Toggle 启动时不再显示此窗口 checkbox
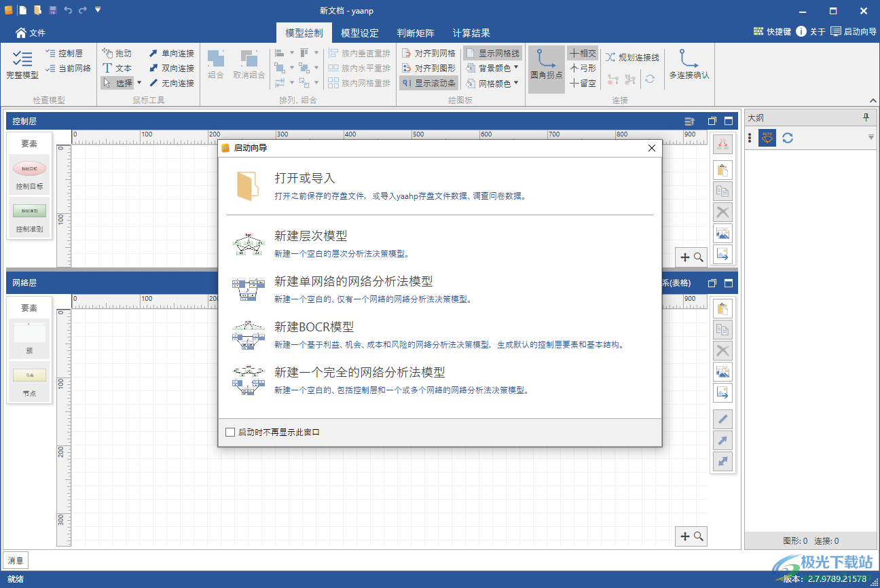This screenshot has width=880, height=588. [230, 432]
